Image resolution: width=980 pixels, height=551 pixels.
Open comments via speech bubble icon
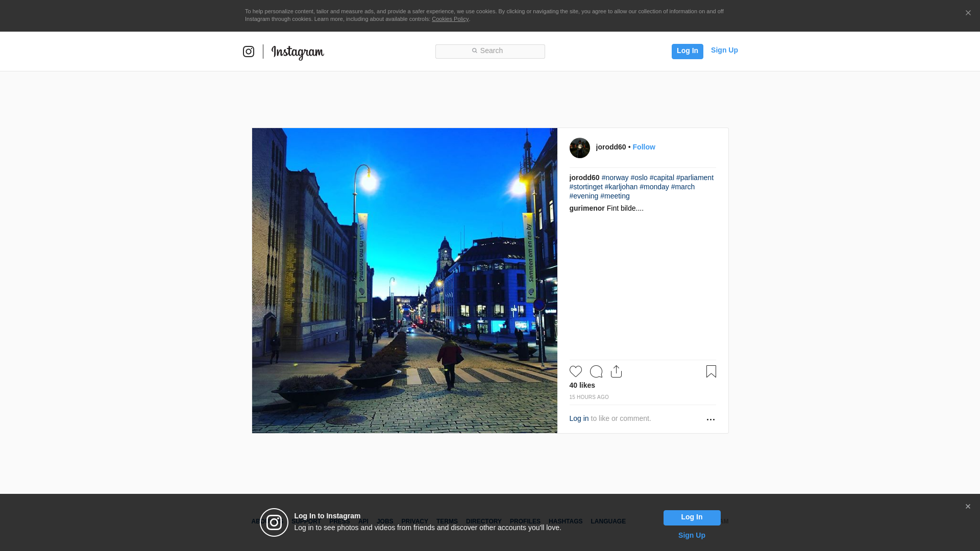[x=596, y=371]
